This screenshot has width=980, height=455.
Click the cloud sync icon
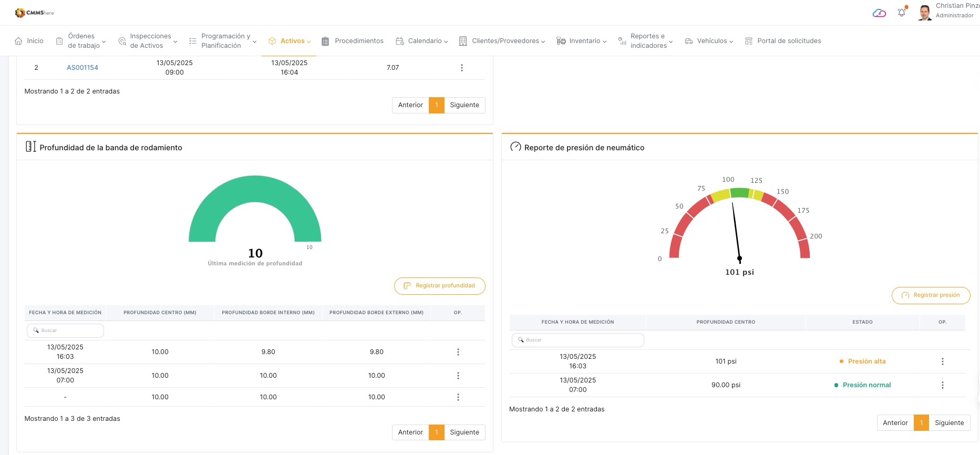click(x=879, y=13)
